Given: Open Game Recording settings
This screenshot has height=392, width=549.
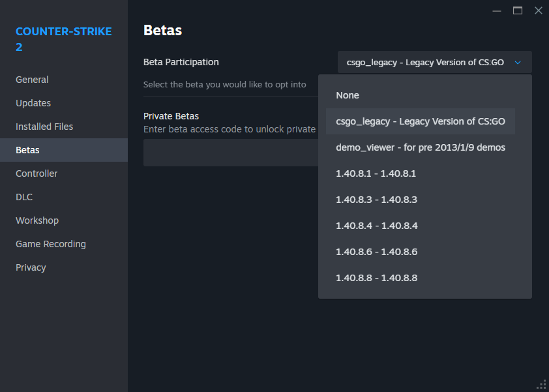Looking at the screenshot, I should (50, 243).
